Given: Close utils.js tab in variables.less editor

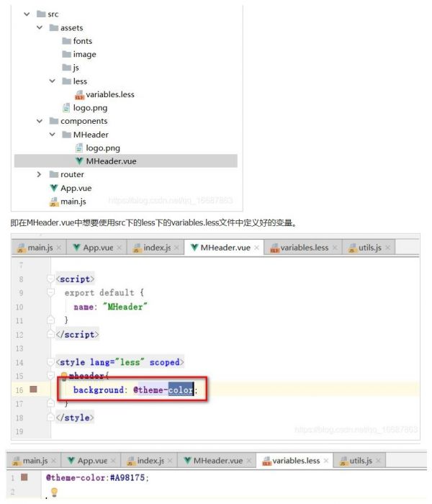Looking at the screenshot, I should (378, 461).
